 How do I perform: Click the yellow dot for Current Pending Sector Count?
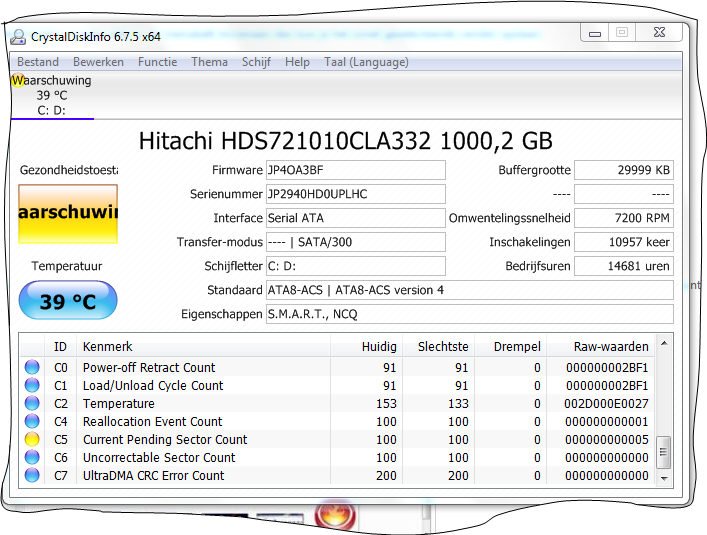point(32,439)
